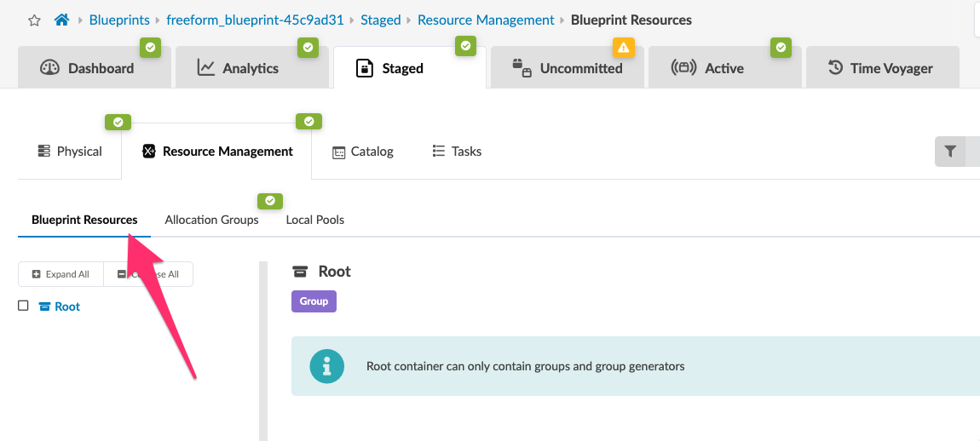Screen dimensions: 980x441
Task: Click the home icon in breadcrumb
Action: [x=61, y=20]
